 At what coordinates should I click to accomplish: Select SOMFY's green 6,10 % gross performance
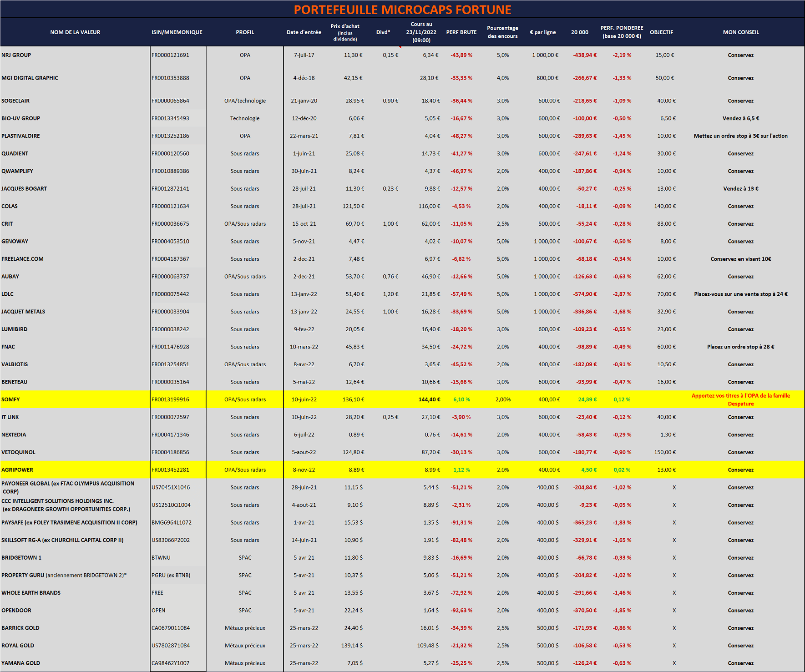[461, 399]
